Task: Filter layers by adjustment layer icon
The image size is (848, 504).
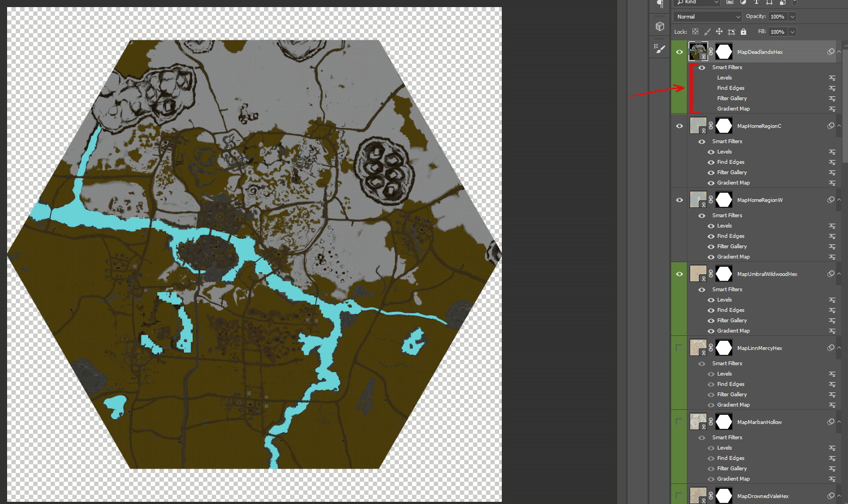Action: [743, 2]
